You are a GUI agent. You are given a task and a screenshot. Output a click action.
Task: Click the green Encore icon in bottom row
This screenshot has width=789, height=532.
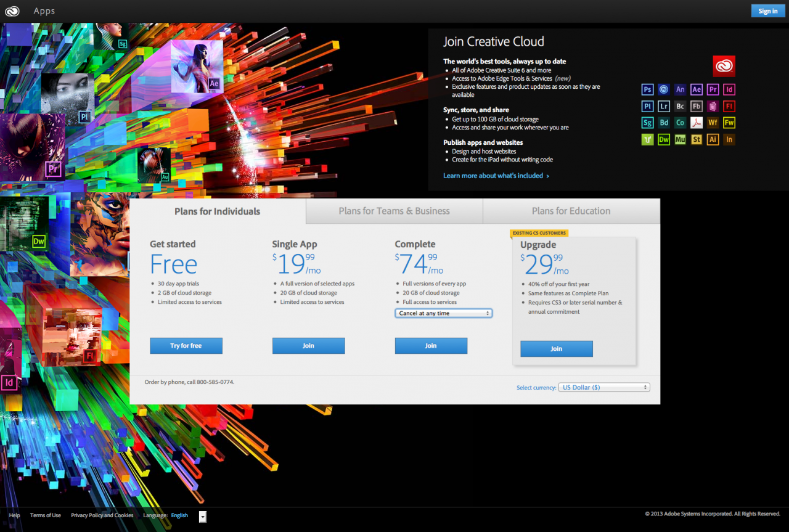[x=647, y=139]
